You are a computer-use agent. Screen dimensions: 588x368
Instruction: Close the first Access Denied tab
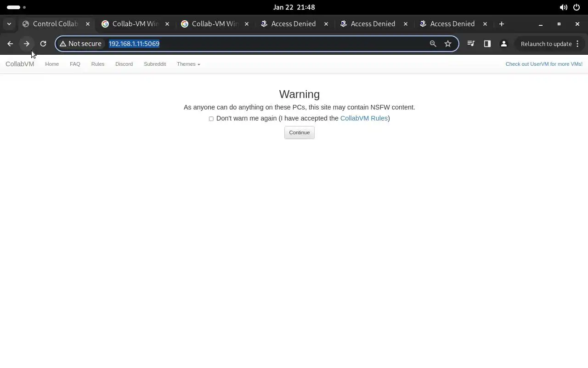tap(326, 24)
